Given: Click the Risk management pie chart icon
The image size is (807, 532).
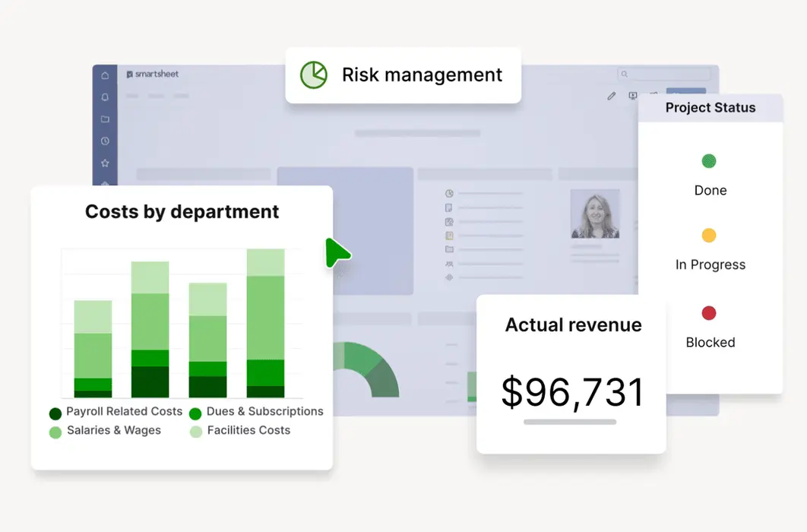Looking at the screenshot, I should click(313, 75).
